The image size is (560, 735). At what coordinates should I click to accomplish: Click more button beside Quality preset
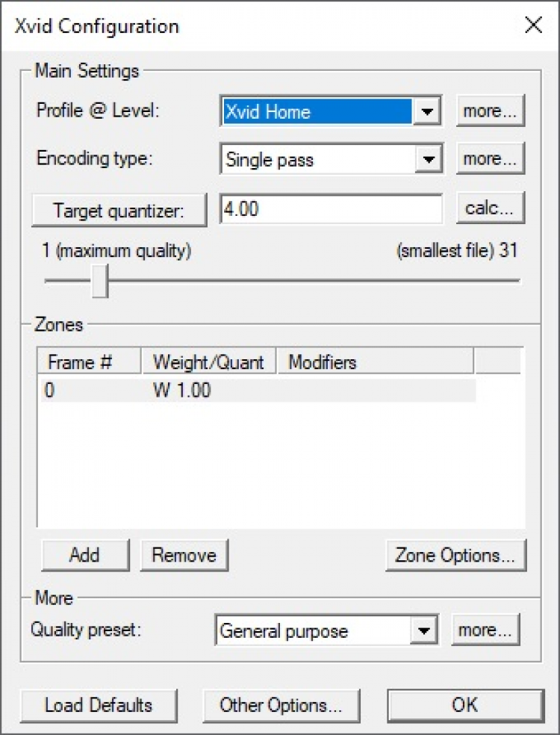click(485, 630)
